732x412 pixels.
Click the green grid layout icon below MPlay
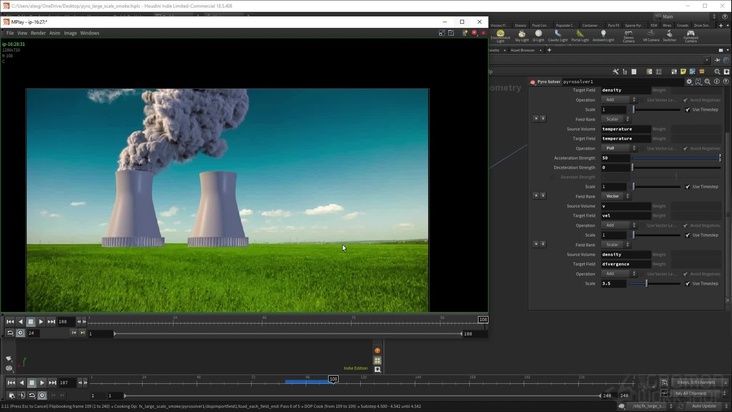[x=377, y=360]
